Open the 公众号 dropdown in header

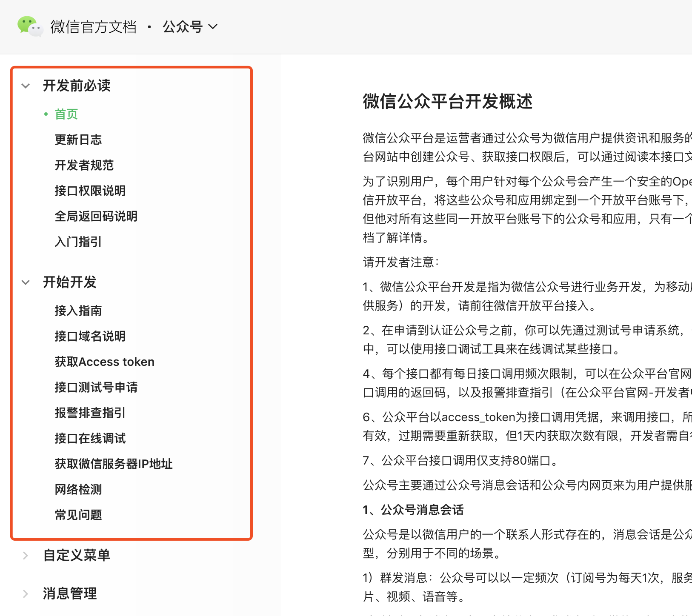coord(190,27)
